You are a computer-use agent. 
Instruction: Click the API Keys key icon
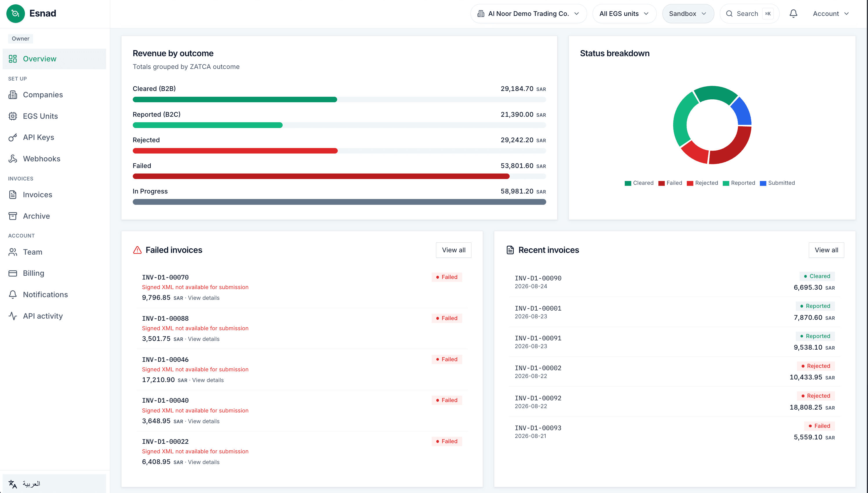pyautogui.click(x=13, y=137)
